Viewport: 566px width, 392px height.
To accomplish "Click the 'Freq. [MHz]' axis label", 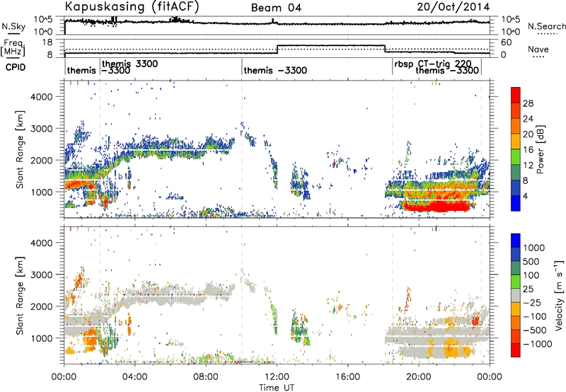I will [13, 47].
